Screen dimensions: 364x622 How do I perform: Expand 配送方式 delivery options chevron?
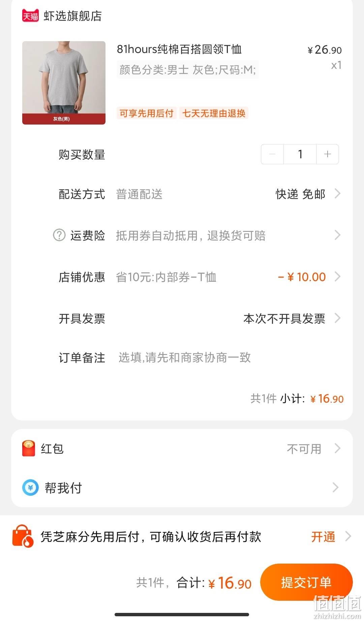tap(337, 194)
